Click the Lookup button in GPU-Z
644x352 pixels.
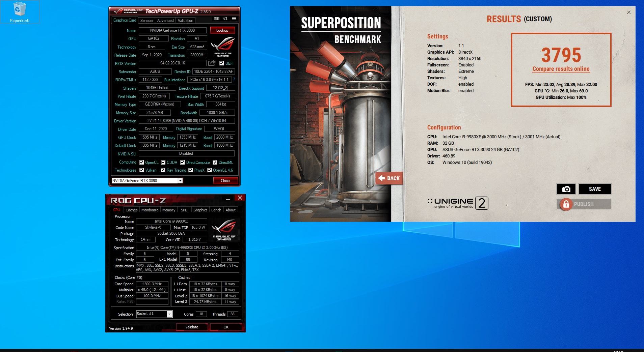pos(222,30)
